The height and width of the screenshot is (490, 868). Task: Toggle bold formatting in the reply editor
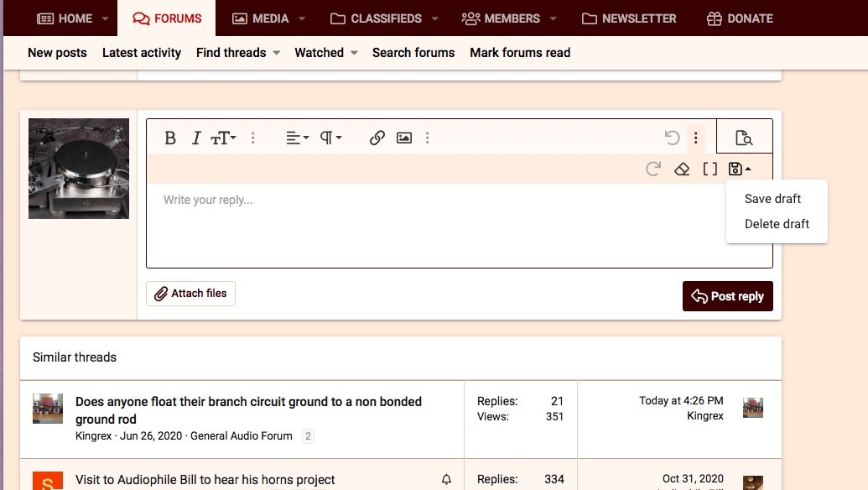point(170,138)
